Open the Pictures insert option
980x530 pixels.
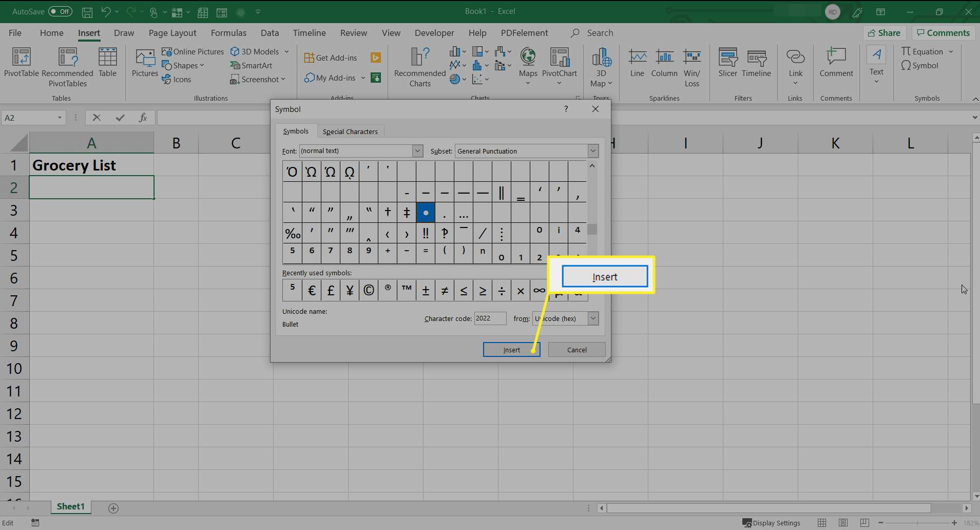pos(145,62)
